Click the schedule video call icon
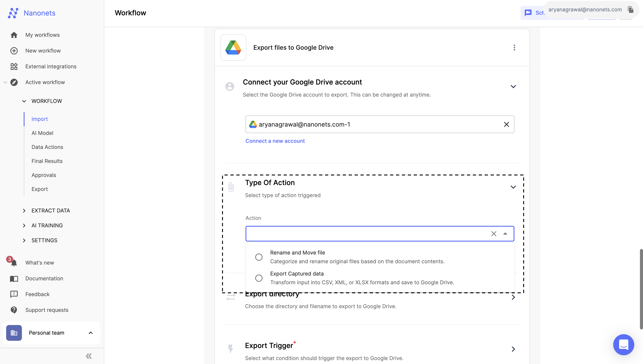 [528, 13]
